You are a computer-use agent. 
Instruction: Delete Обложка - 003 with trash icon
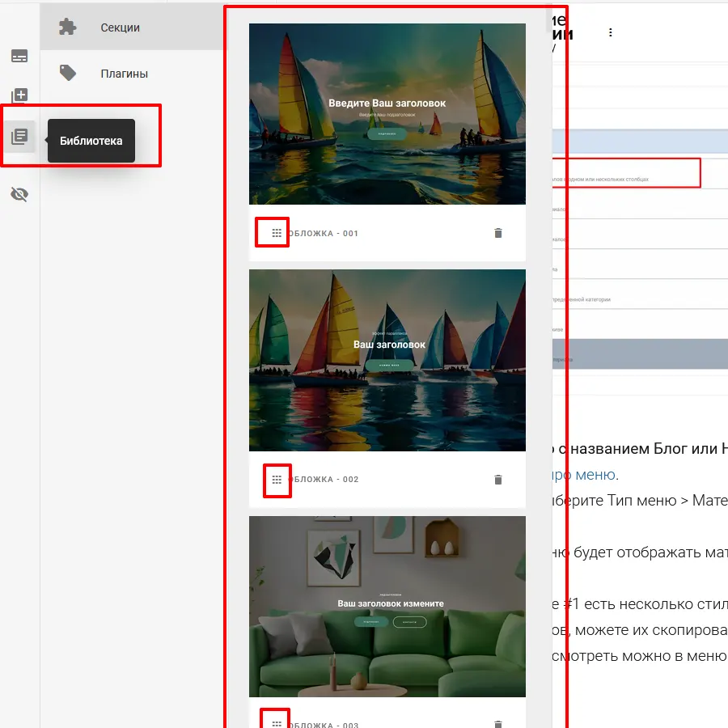tap(498, 723)
